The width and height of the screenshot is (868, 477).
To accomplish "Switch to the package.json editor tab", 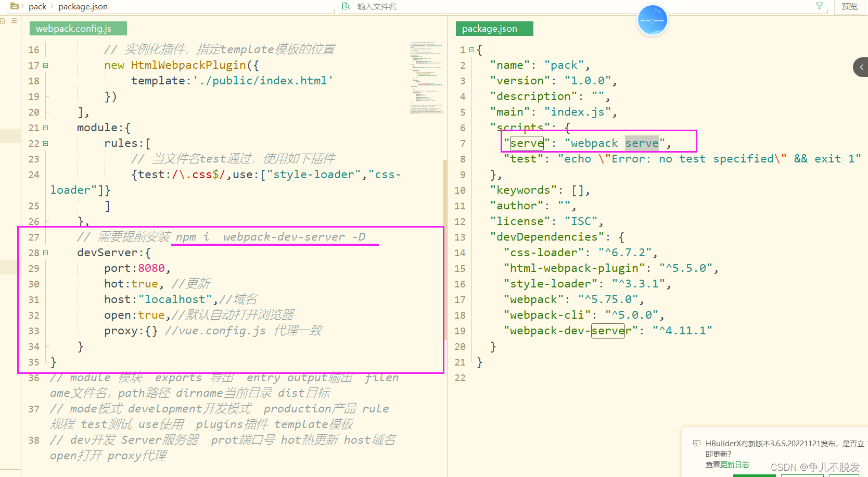I will (x=494, y=29).
